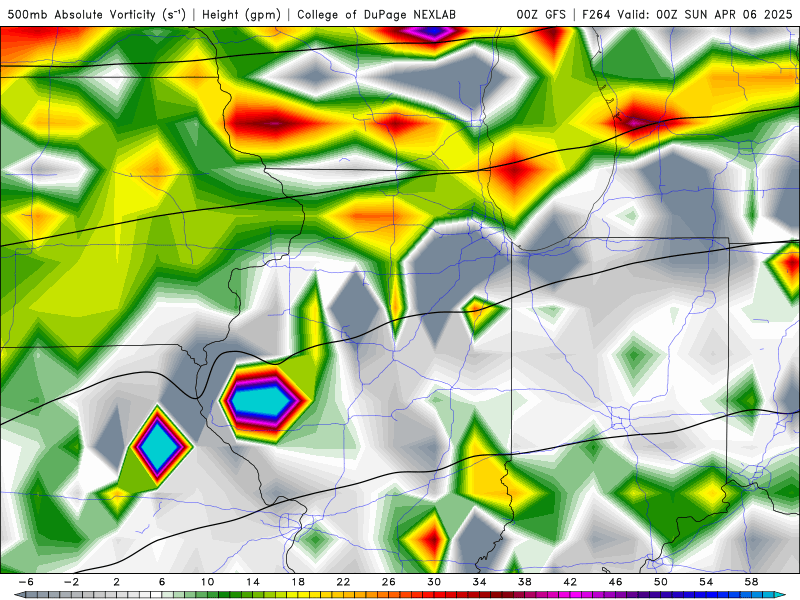Click the '18' color scale label
Screen dimensions: 800x600
click(298, 582)
